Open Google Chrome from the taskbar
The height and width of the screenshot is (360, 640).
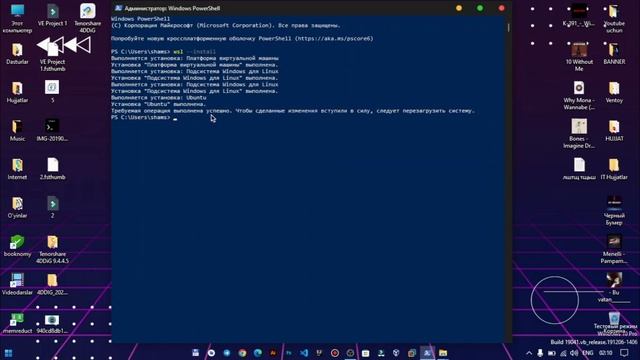(x=242, y=353)
